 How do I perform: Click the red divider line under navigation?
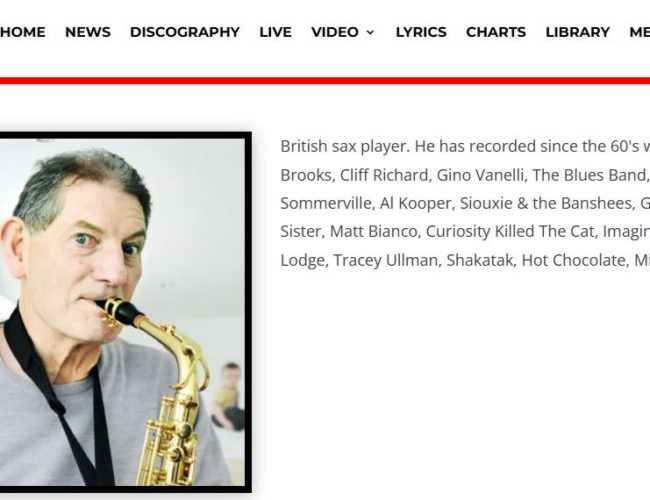pyautogui.click(x=325, y=80)
